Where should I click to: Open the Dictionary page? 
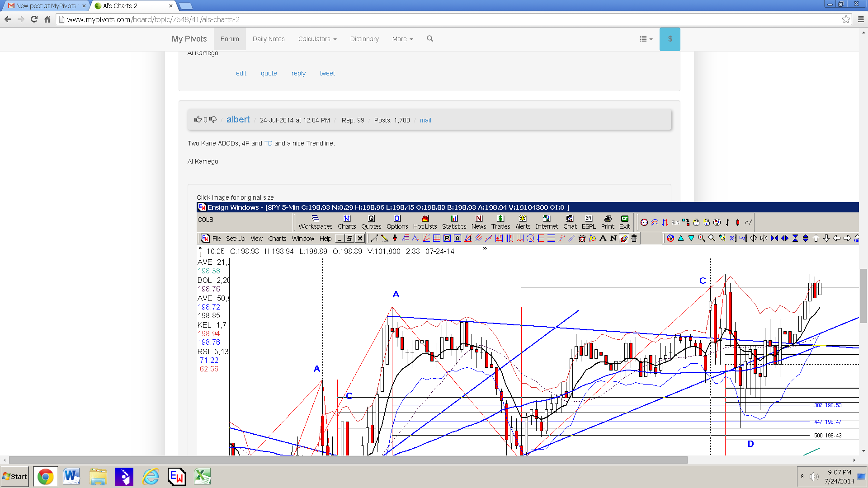pos(364,39)
